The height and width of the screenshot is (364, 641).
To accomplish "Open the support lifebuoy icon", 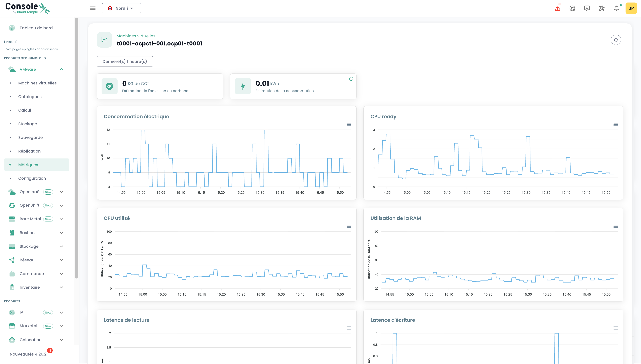I will (x=572, y=8).
